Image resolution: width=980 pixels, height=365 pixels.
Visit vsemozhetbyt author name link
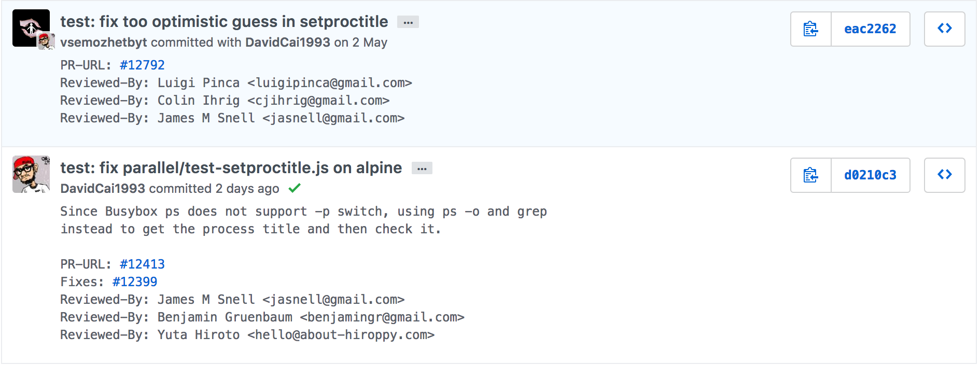pos(104,43)
